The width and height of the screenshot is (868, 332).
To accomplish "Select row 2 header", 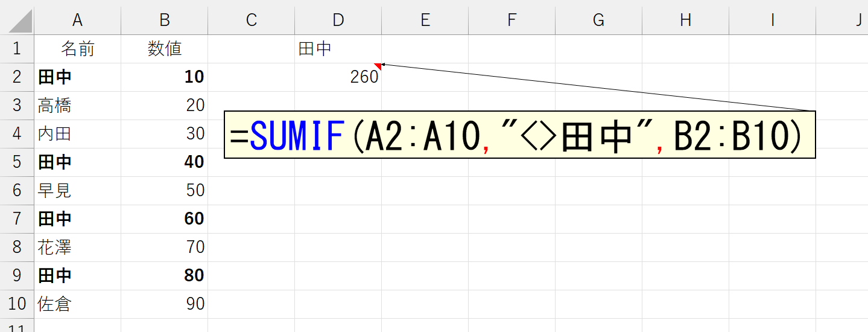I will (x=17, y=77).
